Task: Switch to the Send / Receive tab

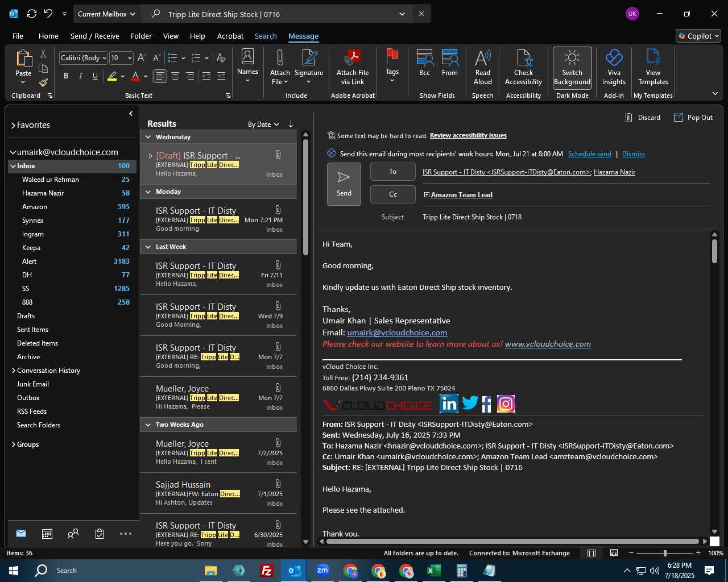Action: [x=95, y=36]
